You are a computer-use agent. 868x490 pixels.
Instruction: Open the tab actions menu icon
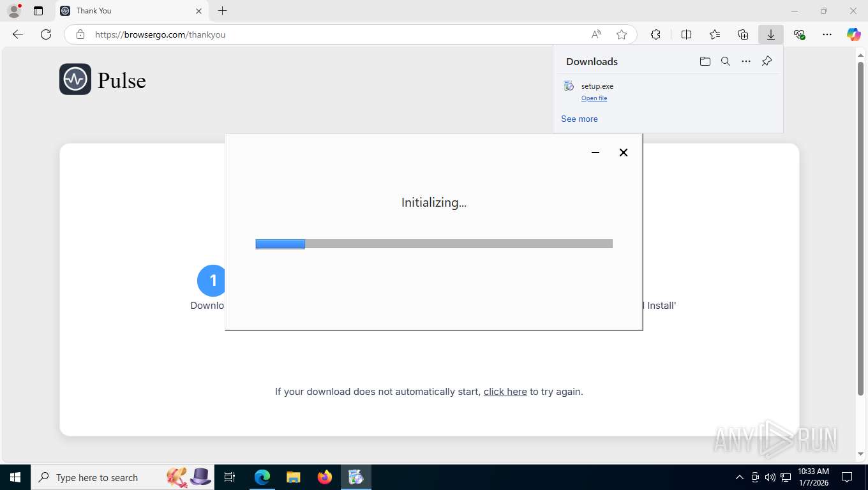pos(38,11)
